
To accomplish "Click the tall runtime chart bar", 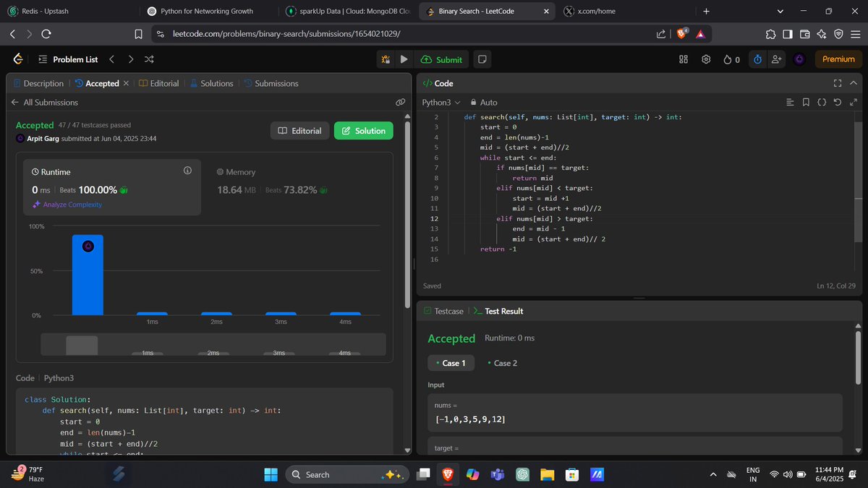I will point(88,275).
